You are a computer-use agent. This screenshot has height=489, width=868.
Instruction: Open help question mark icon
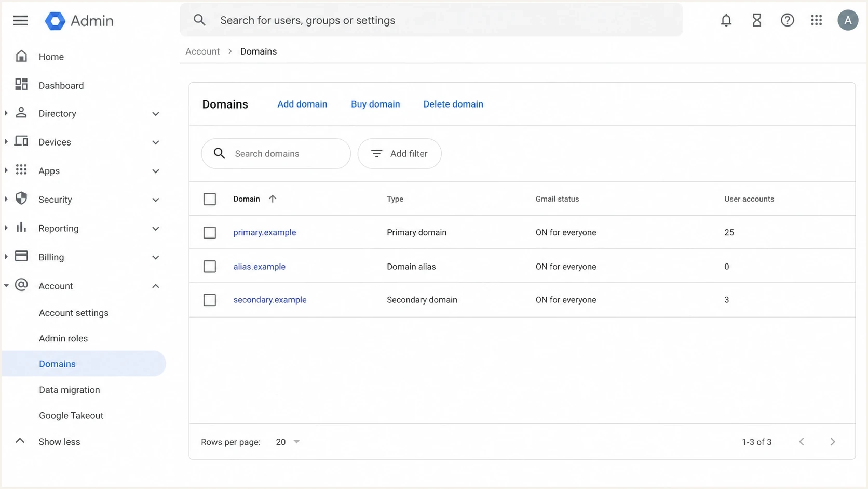[x=788, y=20]
